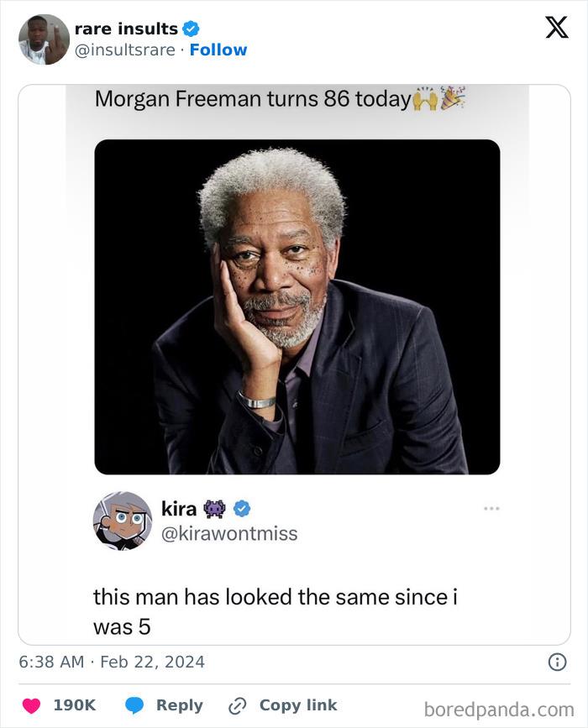Click the 190K likes count
The width and height of the screenshot is (588, 728).
[75, 706]
